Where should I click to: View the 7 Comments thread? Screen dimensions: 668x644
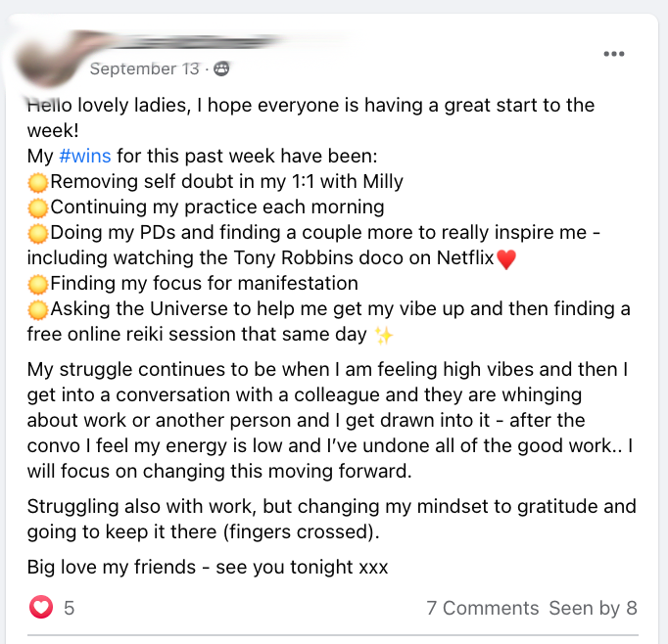(x=483, y=608)
